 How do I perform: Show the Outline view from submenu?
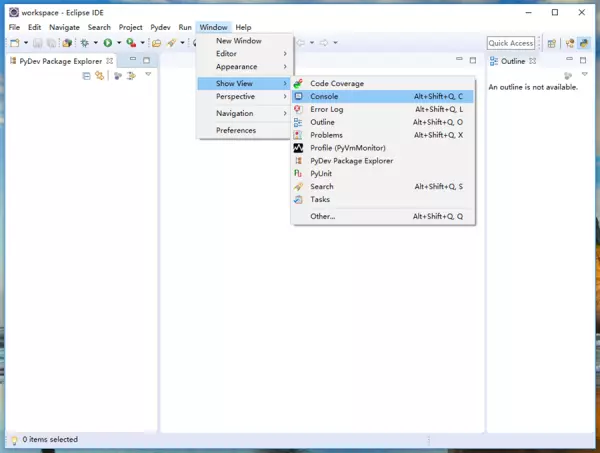click(x=383, y=122)
